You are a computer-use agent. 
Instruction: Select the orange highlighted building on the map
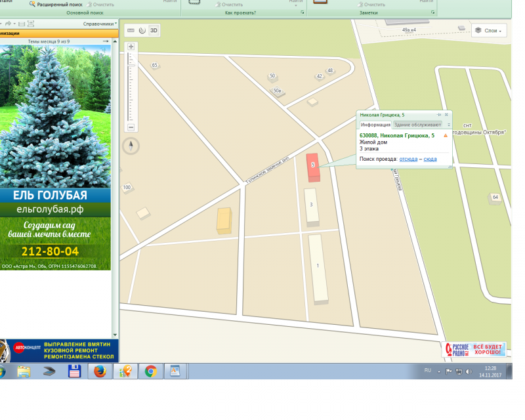[x=224, y=220]
